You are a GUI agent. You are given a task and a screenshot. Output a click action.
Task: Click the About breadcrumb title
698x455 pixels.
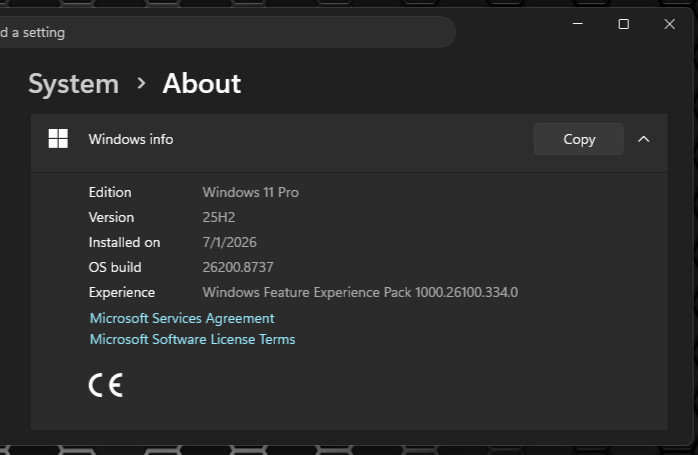click(x=202, y=83)
